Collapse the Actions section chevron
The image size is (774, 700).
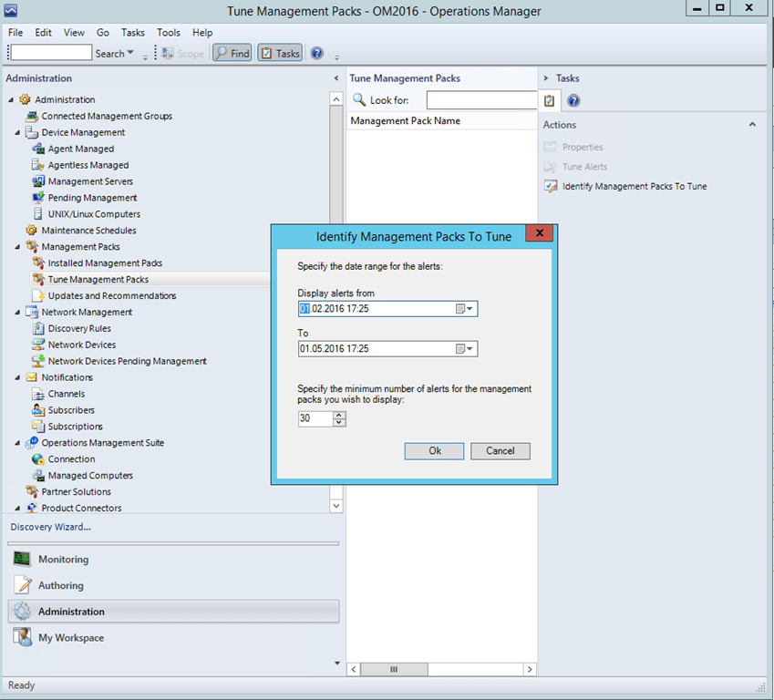752,124
